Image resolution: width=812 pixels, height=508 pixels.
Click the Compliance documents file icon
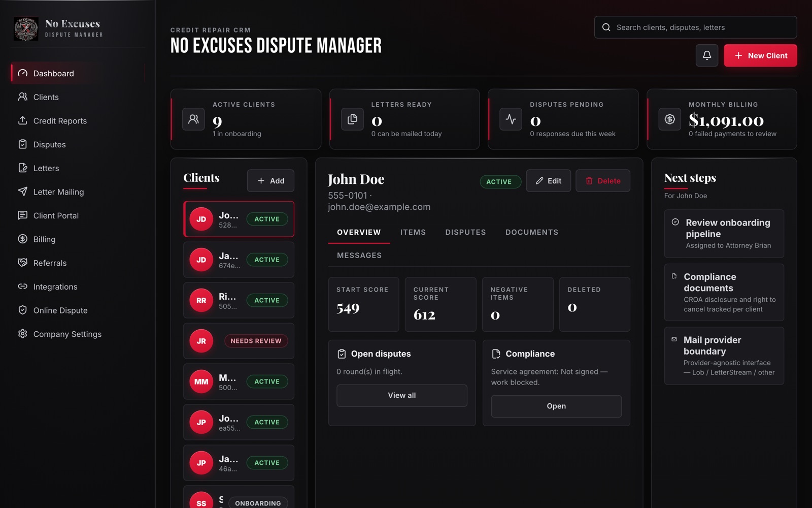click(x=674, y=276)
